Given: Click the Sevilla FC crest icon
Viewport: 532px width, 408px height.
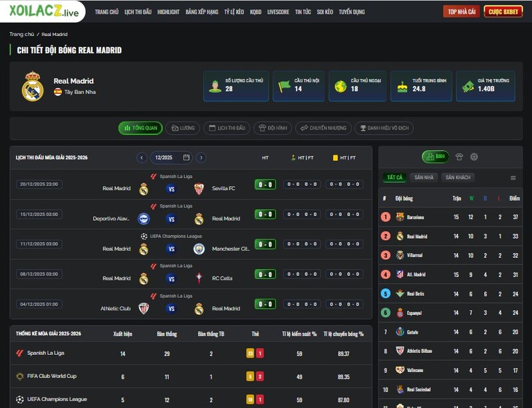Looking at the screenshot, I should (199, 189).
